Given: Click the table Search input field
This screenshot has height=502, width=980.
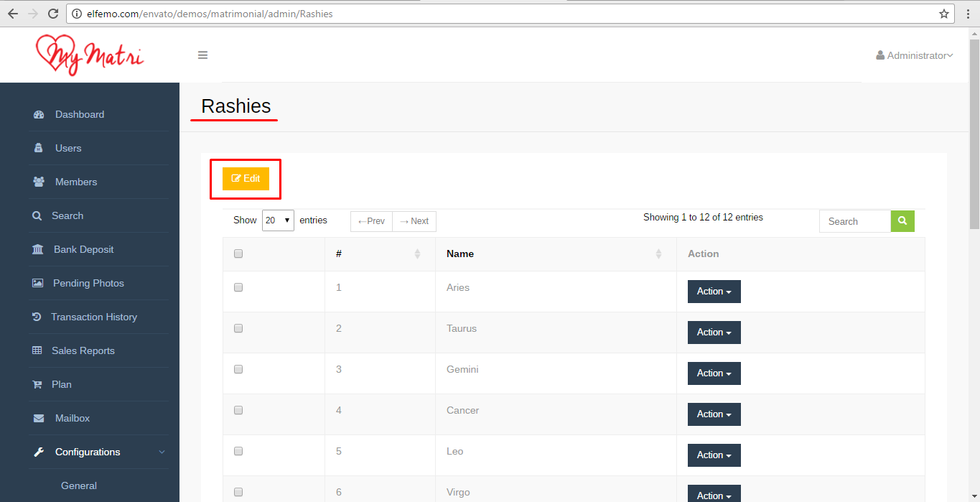Looking at the screenshot, I should 855,221.
